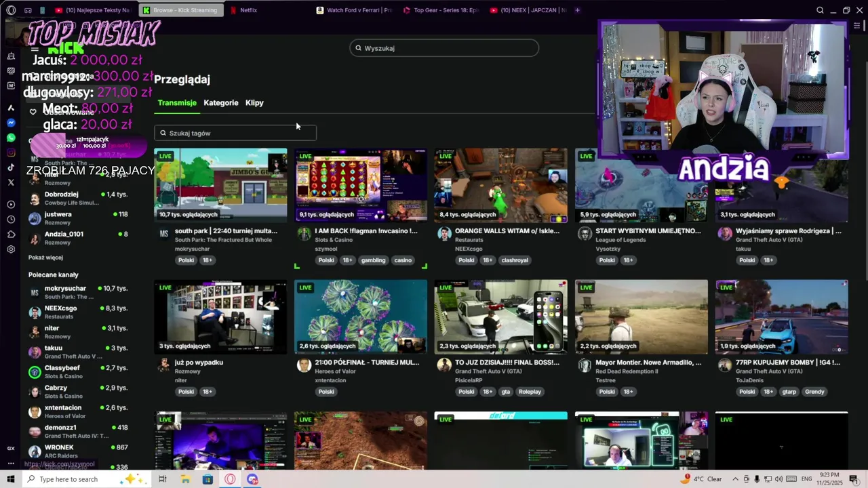The height and width of the screenshot is (488, 868).
Task: Open 'Mayor Montier. Nowe Armadillo' stream title
Action: tap(648, 363)
